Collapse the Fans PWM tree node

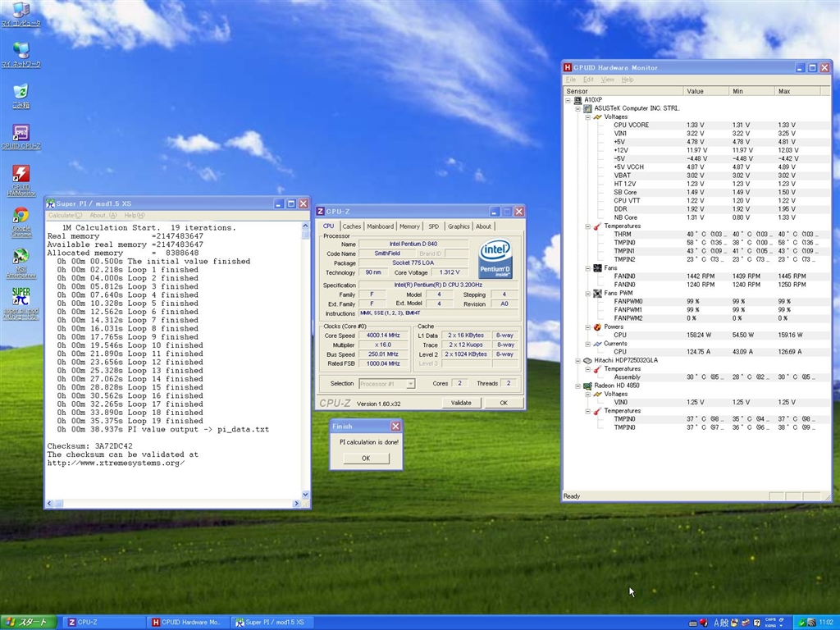588,293
